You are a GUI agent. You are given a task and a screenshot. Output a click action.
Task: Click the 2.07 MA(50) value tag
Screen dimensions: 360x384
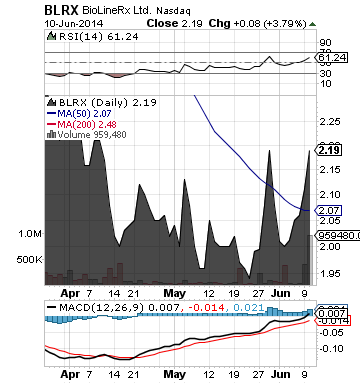click(329, 211)
